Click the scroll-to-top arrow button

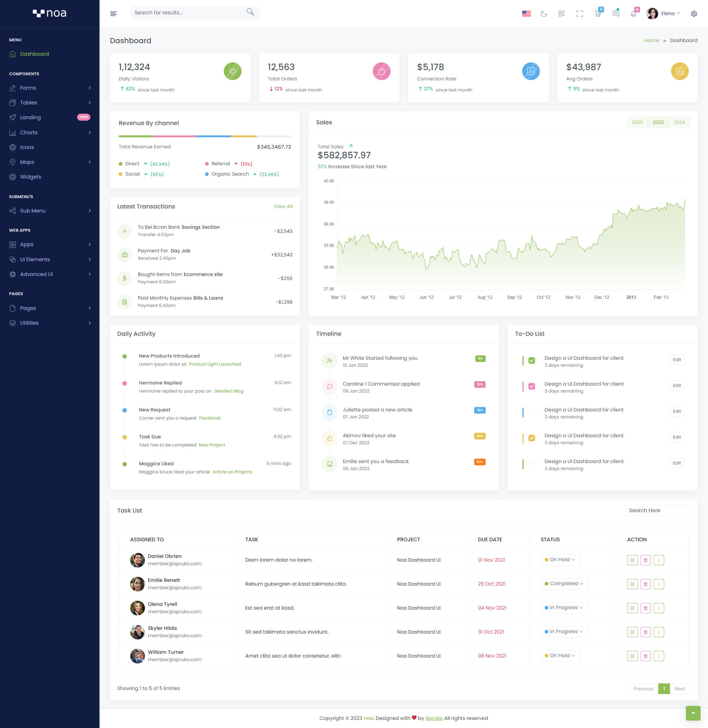click(693, 713)
